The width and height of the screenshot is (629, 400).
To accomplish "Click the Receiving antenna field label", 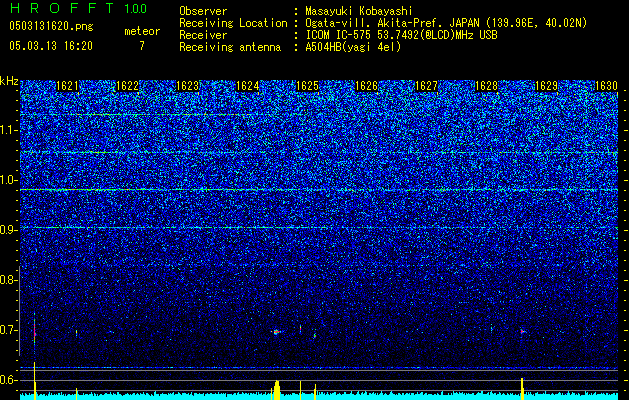I will click(x=230, y=47).
